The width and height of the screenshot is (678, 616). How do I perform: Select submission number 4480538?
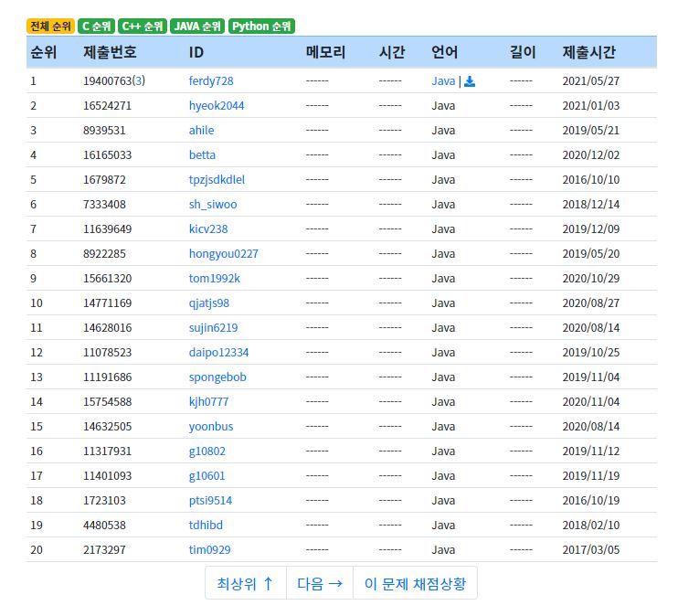pyautogui.click(x=104, y=525)
